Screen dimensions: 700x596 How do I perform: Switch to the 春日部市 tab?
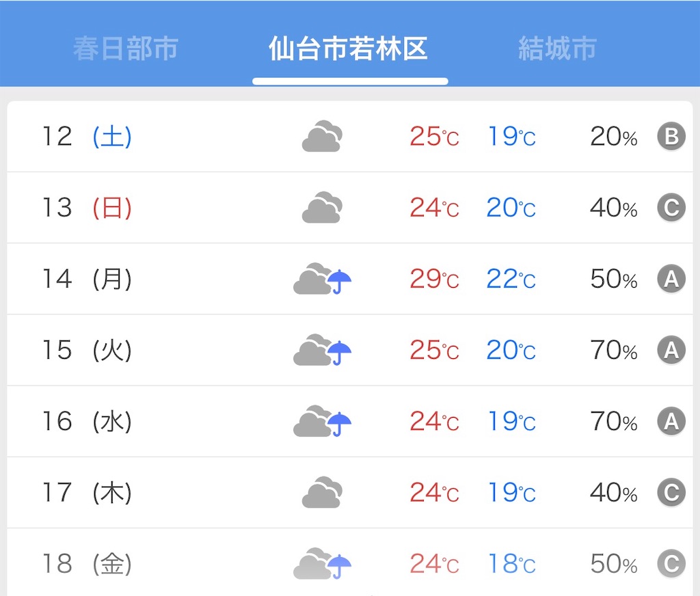pyautogui.click(x=126, y=49)
